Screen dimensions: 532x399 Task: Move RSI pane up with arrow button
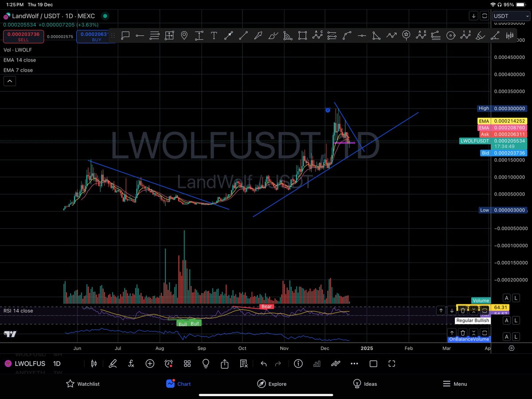(441, 310)
